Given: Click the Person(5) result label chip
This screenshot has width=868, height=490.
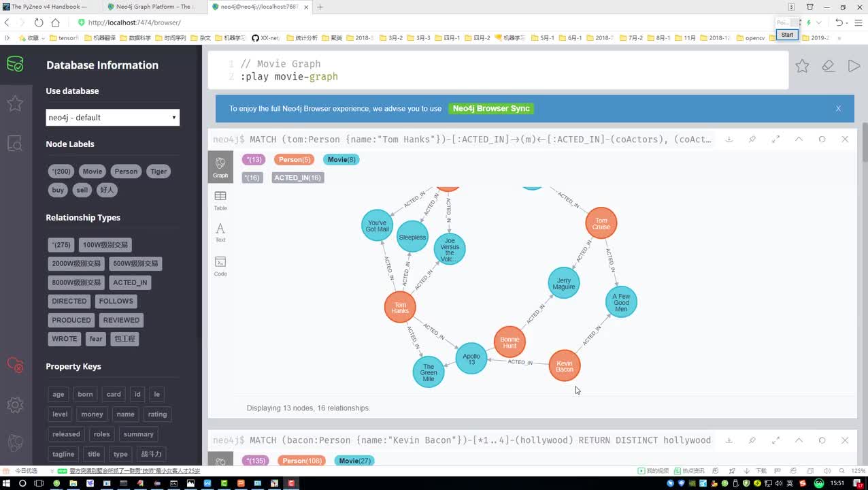Looking at the screenshot, I should (295, 159).
